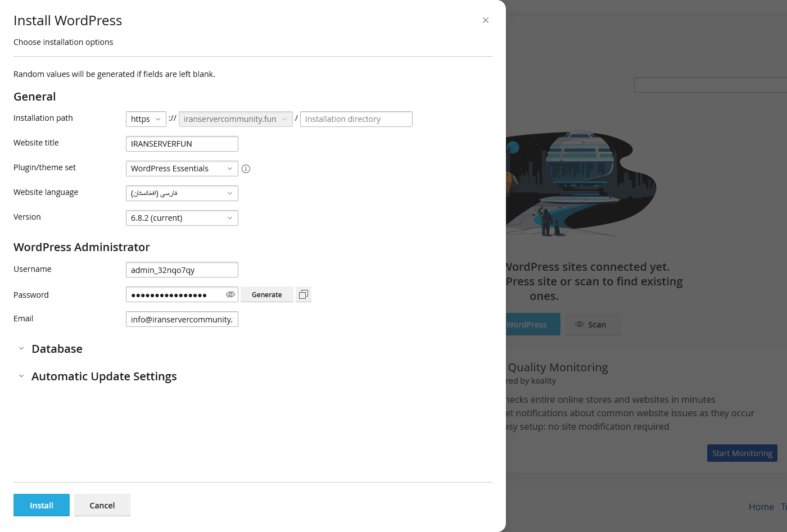This screenshot has width=787, height=532.
Task: Focus the Username field admin_32nqo7qy
Action: (x=182, y=270)
